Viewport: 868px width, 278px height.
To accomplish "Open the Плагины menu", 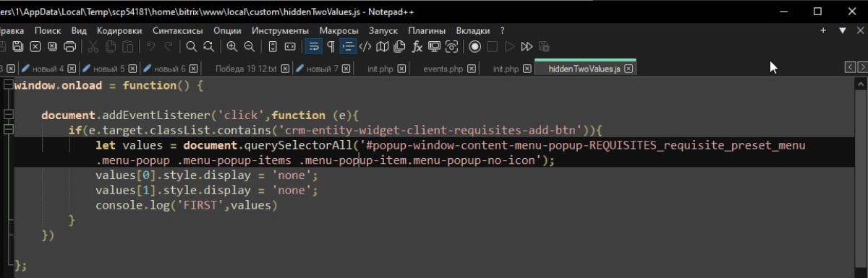I will 427,30.
